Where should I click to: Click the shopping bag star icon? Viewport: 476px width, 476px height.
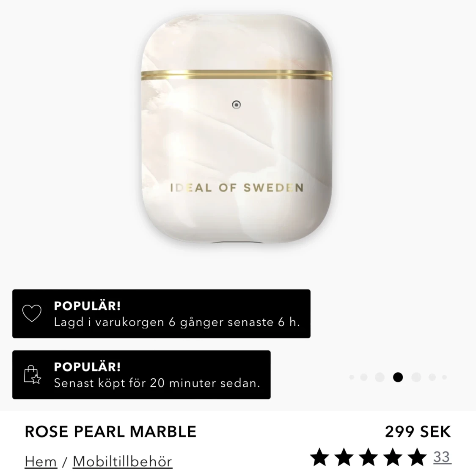click(x=32, y=374)
